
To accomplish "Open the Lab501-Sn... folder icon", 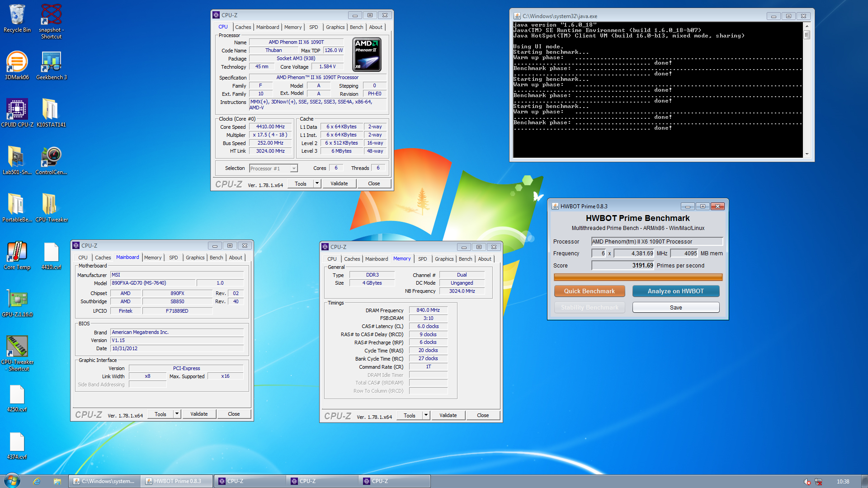I will (x=17, y=160).
